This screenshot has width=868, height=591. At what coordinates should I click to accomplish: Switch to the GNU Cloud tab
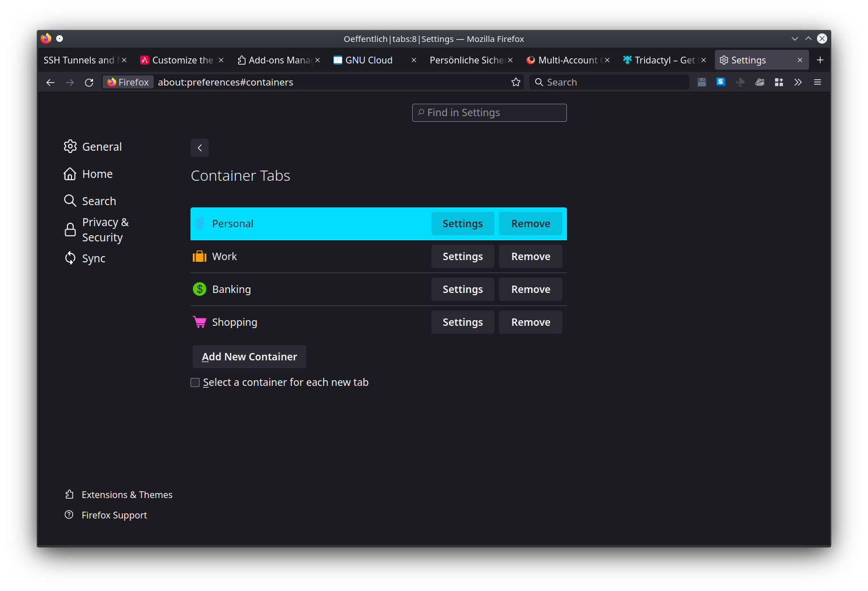point(369,59)
